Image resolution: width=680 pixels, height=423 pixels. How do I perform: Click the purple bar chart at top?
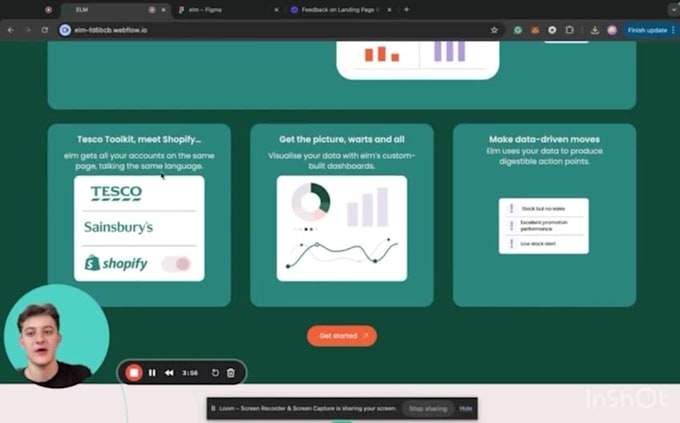[450, 52]
